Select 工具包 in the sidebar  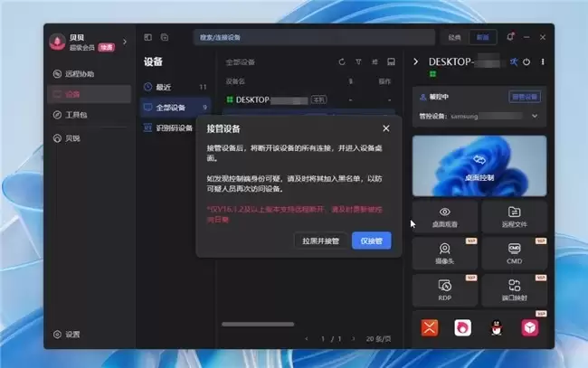coord(76,115)
